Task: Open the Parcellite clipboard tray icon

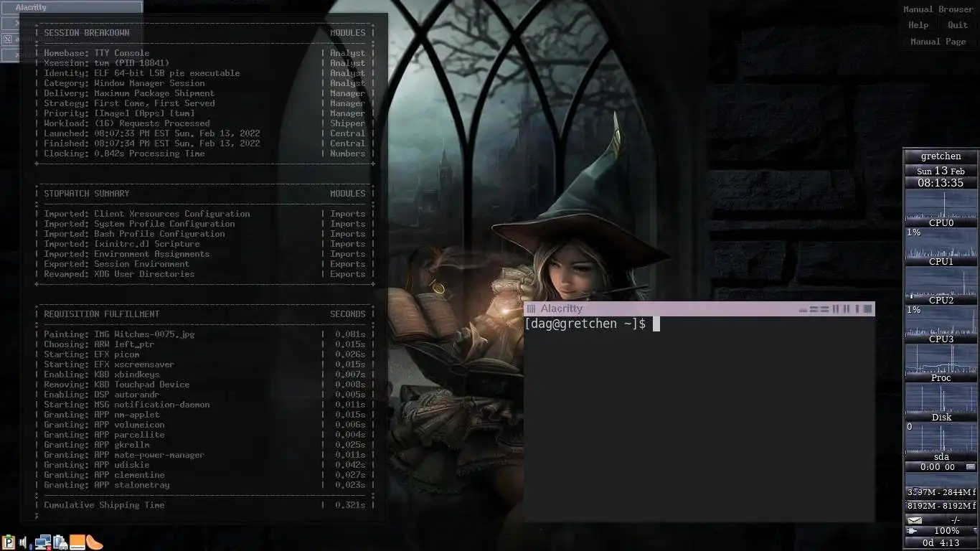Action: pyautogui.click(x=9, y=542)
